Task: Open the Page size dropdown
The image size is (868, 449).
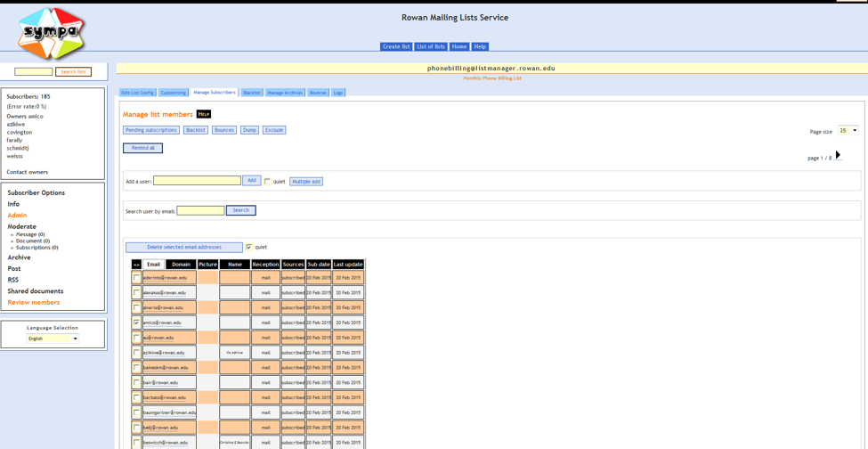Action: tap(848, 131)
